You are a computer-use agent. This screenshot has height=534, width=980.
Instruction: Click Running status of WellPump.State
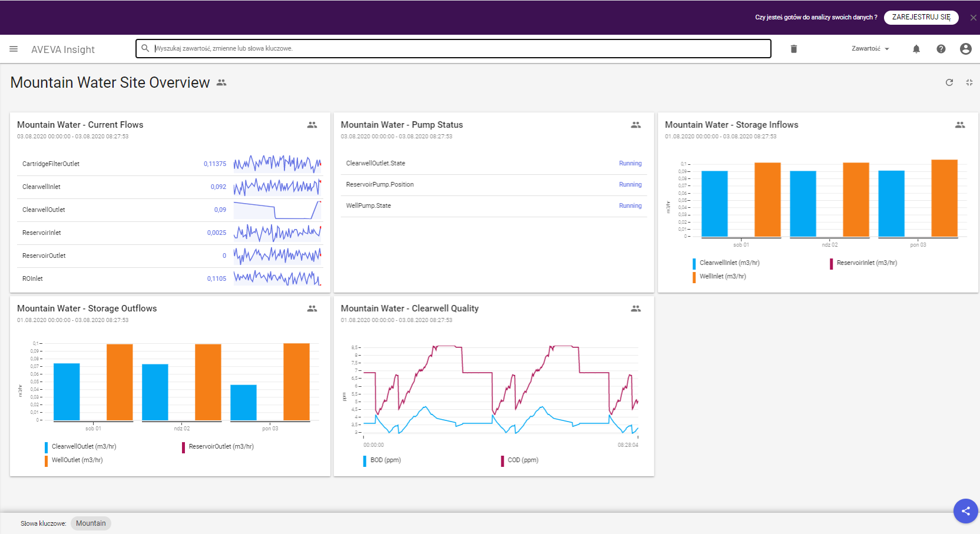(630, 206)
